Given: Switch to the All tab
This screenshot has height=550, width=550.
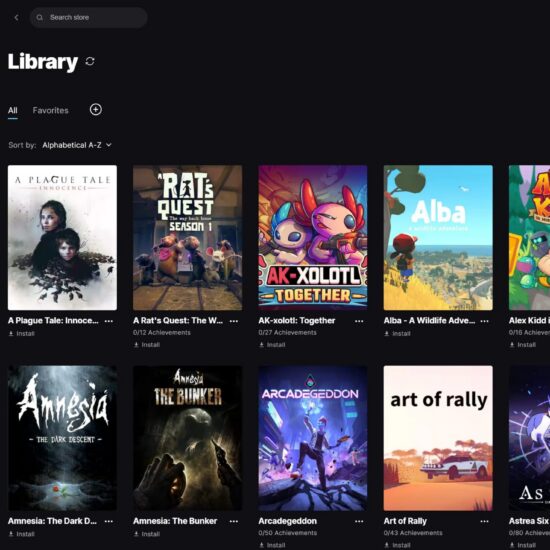Looking at the screenshot, I should pos(13,110).
